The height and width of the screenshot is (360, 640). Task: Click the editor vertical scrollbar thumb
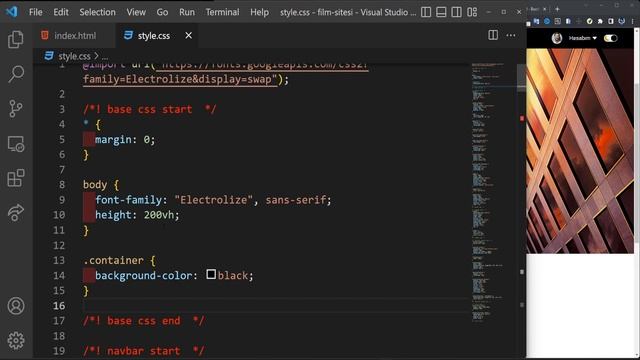[x=521, y=78]
